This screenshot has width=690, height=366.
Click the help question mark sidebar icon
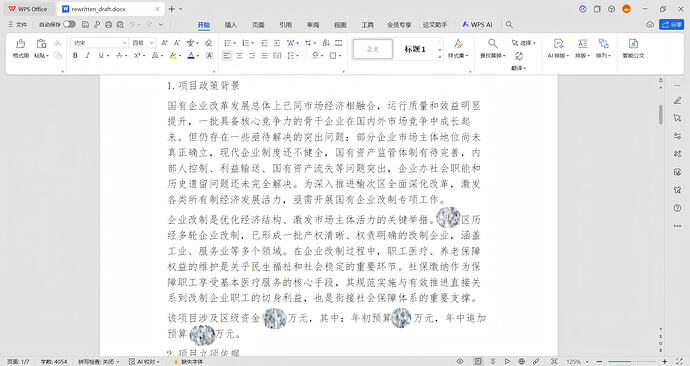coord(677,208)
